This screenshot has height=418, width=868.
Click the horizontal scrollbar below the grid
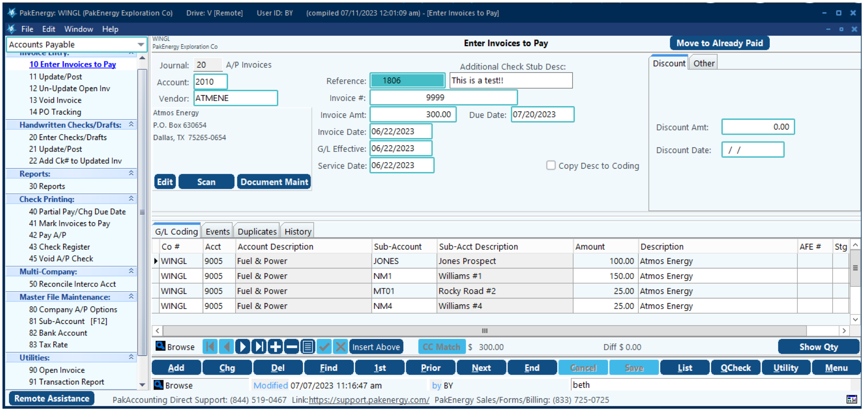pos(485,331)
